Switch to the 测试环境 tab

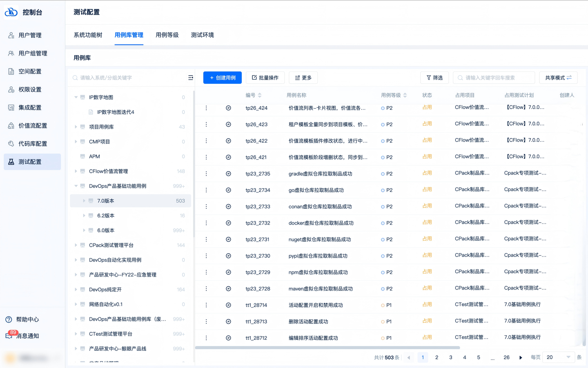(x=203, y=35)
